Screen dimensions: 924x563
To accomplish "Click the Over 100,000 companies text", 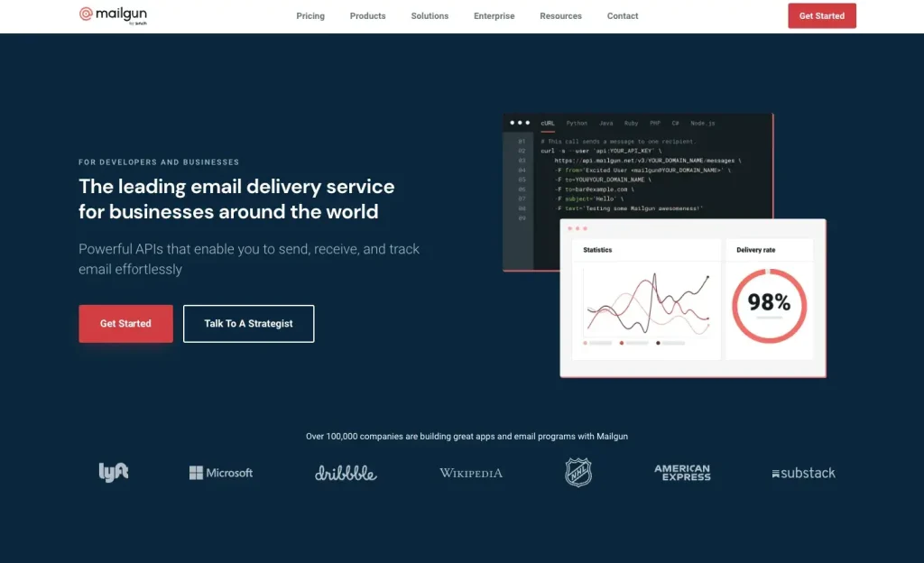I will [x=467, y=437].
